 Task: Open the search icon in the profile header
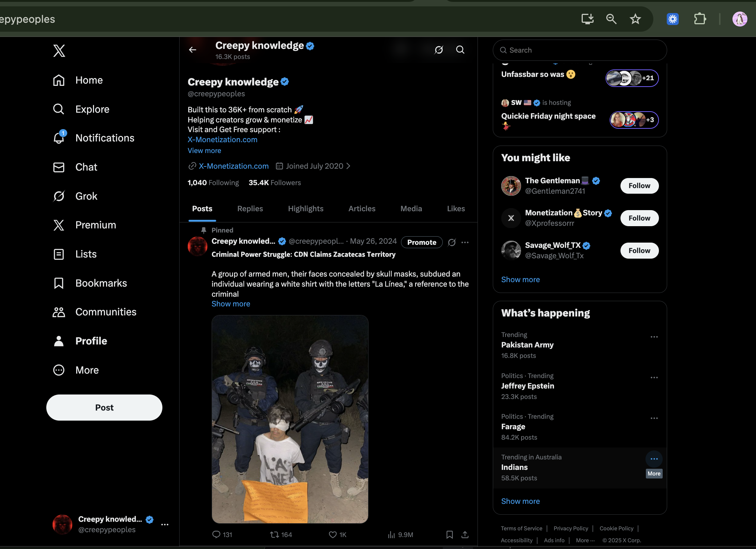(460, 50)
